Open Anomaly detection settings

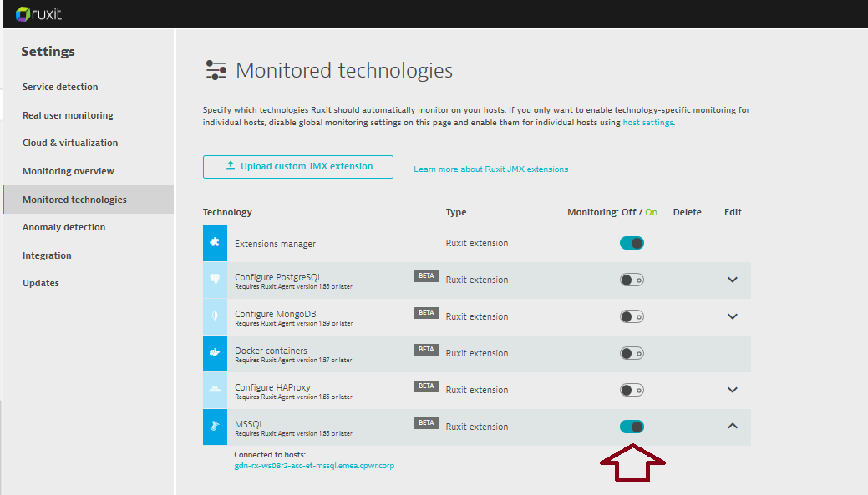(63, 227)
